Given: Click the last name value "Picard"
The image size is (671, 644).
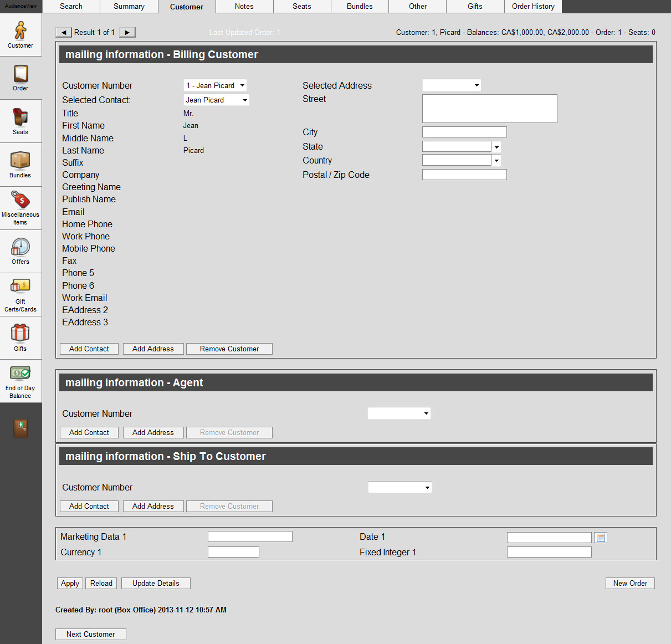Looking at the screenshot, I should tap(193, 151).
